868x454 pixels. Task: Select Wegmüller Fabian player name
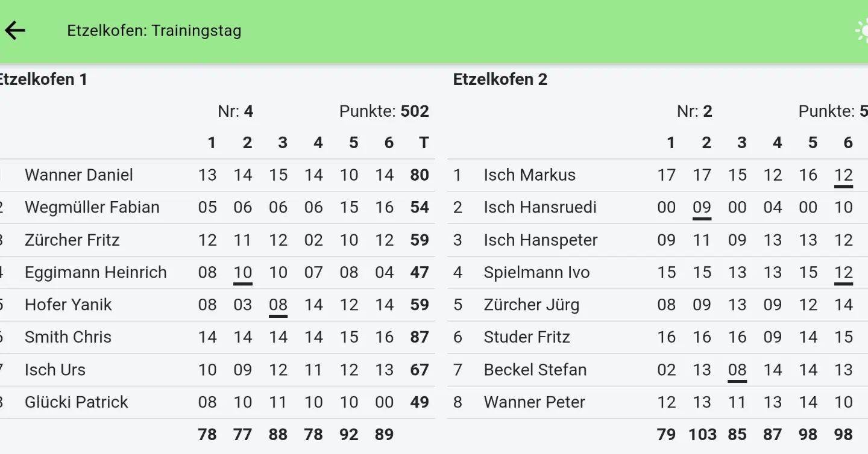click(92, 208)
